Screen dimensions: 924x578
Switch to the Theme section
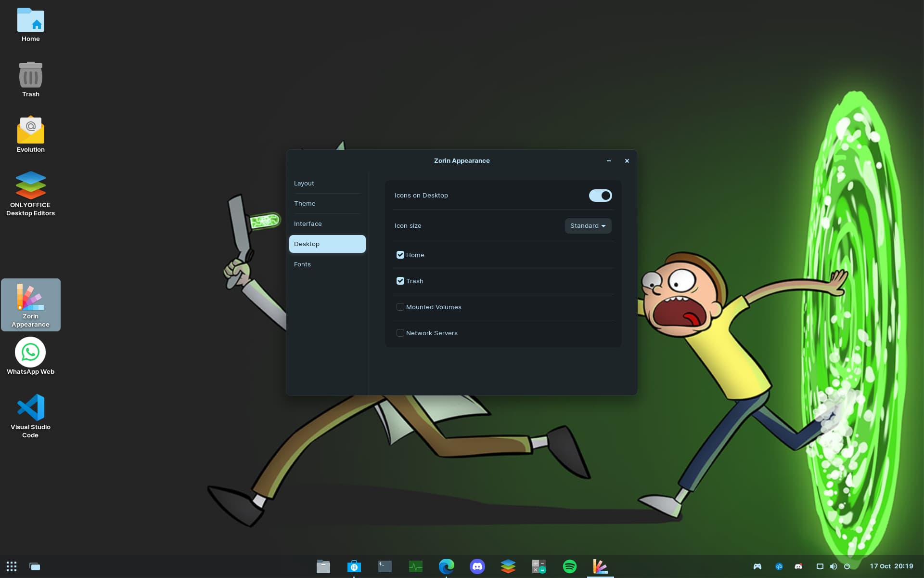pos(327,204)
